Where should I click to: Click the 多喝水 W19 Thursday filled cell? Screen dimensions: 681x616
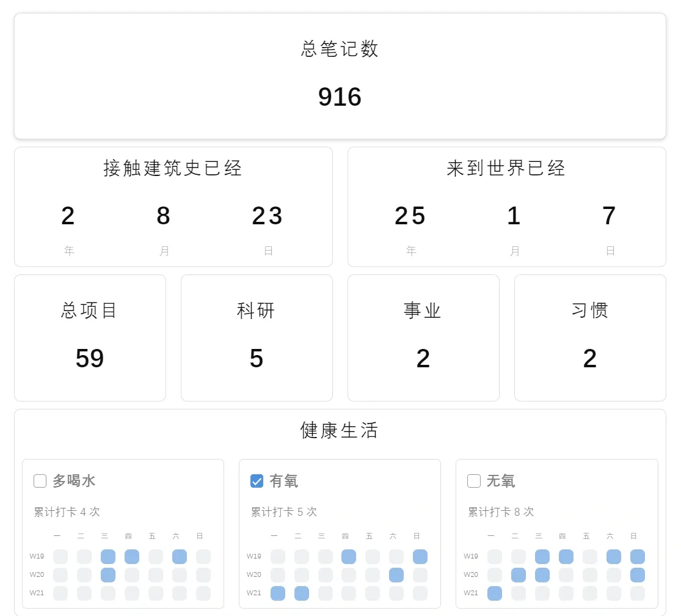click(132, 557)
